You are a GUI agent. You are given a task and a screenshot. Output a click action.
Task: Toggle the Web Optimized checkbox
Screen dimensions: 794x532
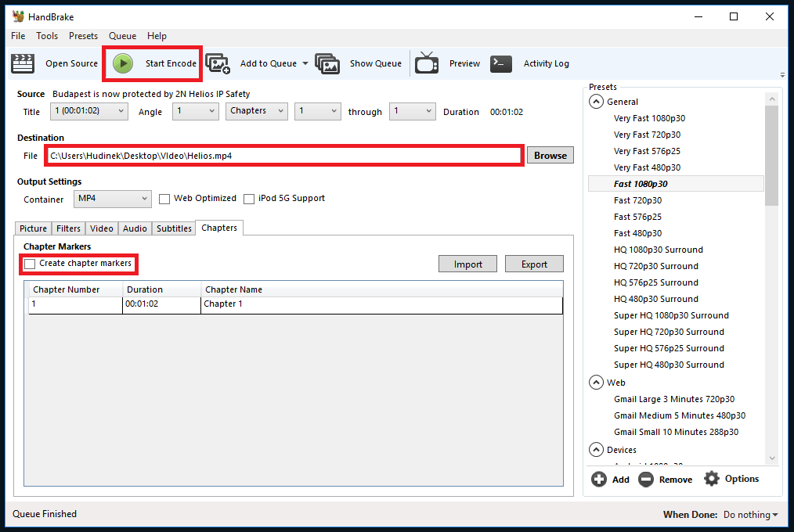click(x=164, y=199)
